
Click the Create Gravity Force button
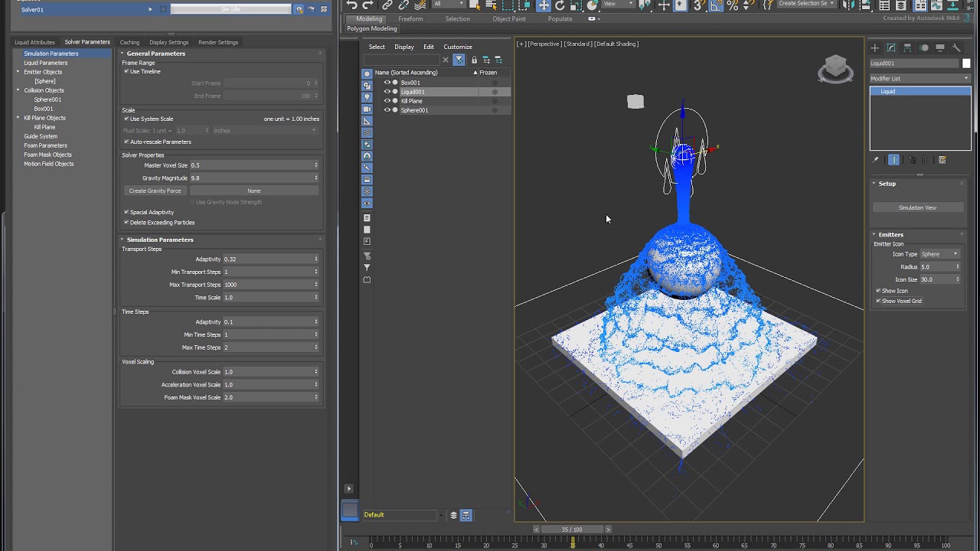[x=155, y=191]
